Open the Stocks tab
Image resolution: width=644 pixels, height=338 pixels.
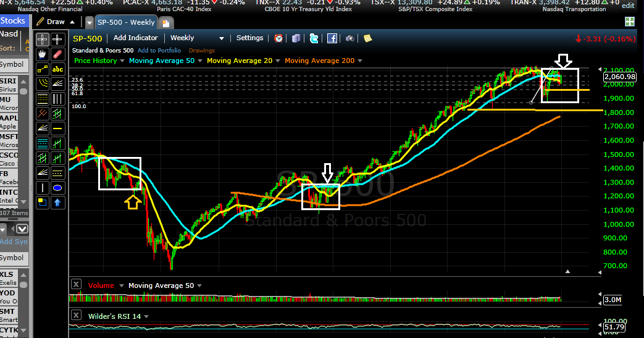tap(13, 20)
